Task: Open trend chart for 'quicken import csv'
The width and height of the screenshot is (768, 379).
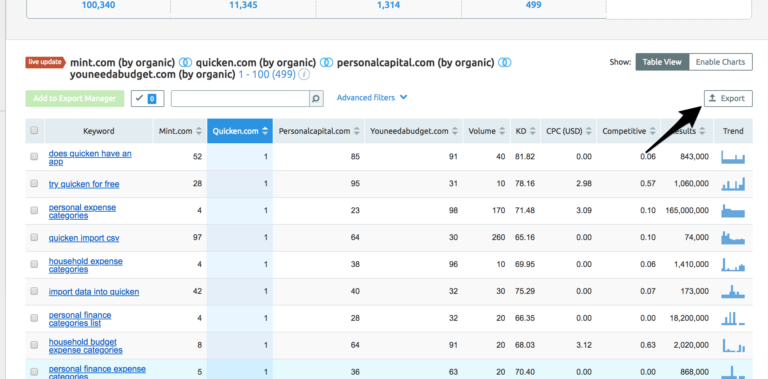Action: (733, 238)
